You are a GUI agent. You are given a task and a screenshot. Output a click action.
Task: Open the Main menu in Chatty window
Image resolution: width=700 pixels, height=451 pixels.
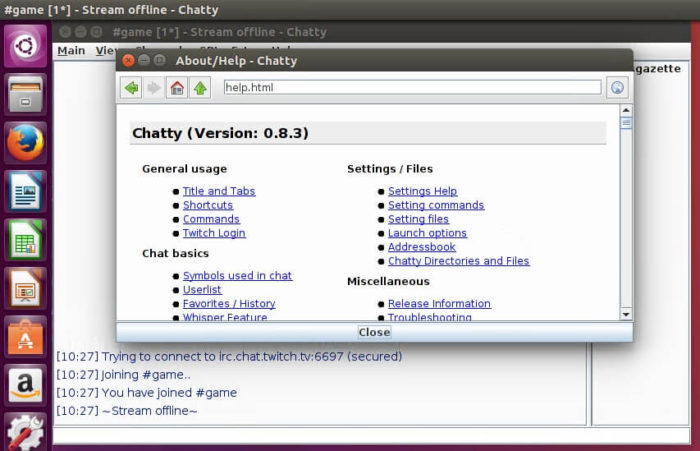[71, 50]
